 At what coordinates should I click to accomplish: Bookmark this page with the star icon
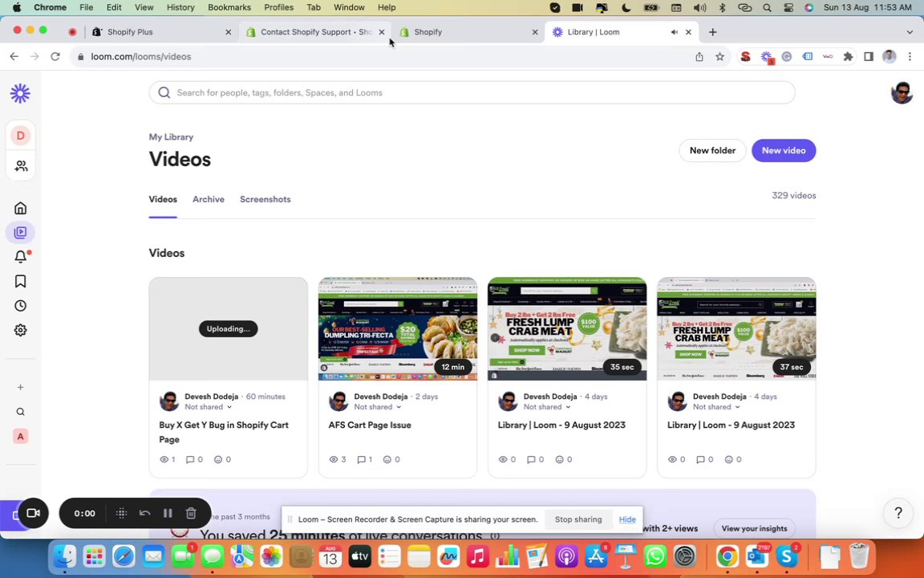pos(719,57)
